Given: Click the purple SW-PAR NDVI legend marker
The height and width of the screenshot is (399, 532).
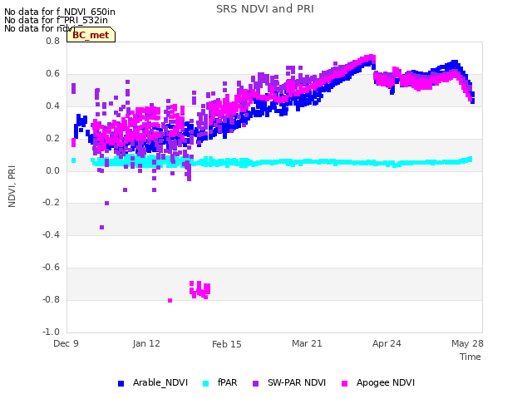Looking at the screenshot, I should 255,383.
